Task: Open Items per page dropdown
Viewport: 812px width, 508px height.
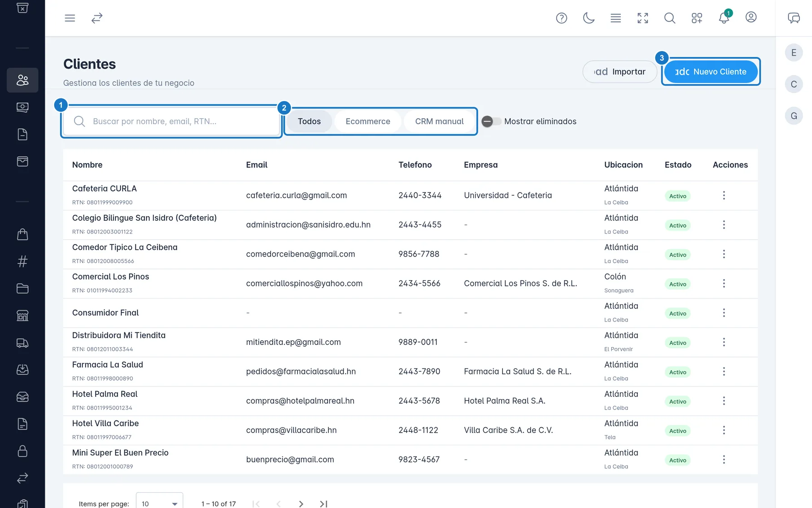Action: click(159, 503)
